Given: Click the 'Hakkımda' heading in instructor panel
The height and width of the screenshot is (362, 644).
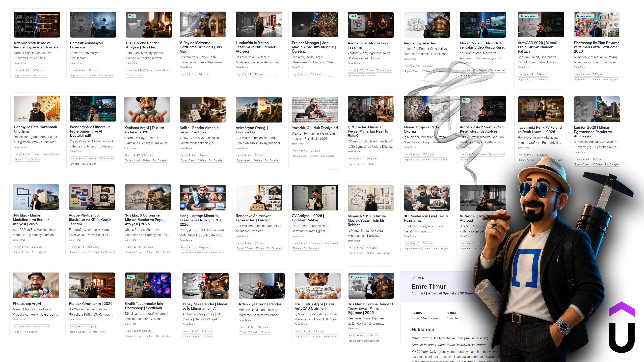Looking at the screenshot, I should click(423, 329).
